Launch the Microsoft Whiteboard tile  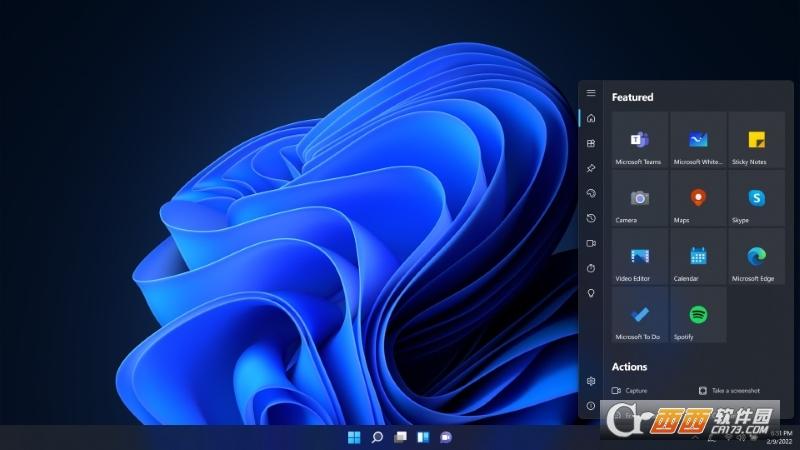tap(698, 140)
